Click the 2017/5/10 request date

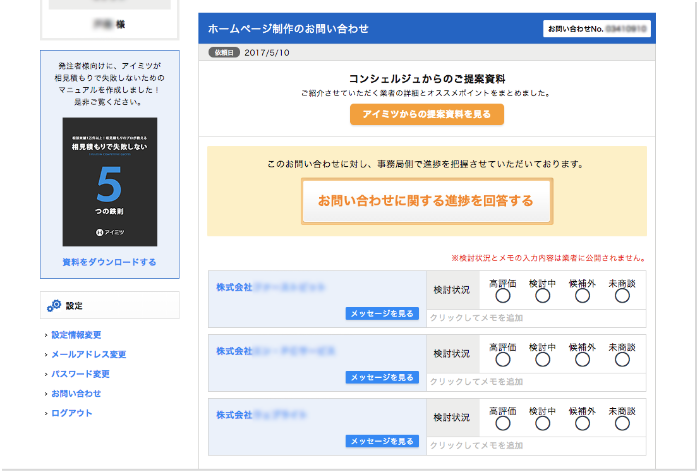tap(267, 53)
